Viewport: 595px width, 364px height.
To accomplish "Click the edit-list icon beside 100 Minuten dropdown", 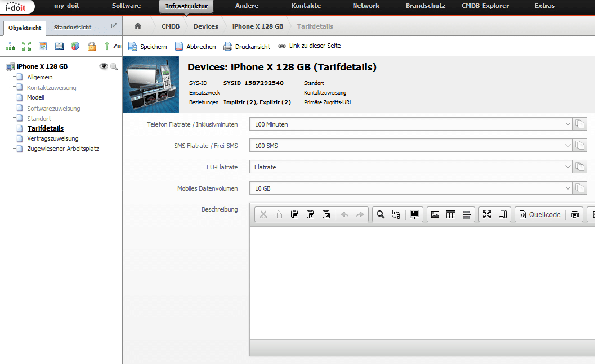I will click(x=579, y=124).
